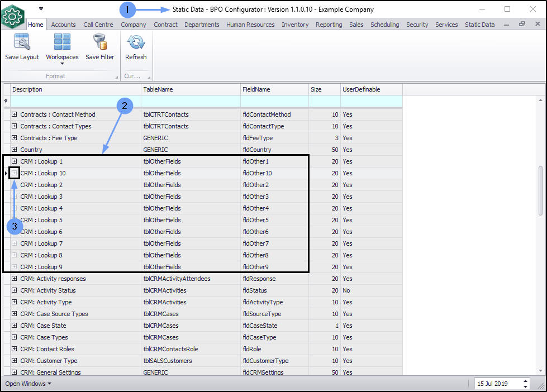
Task: Select the fldCRMSettings cell
Action: 274,372
